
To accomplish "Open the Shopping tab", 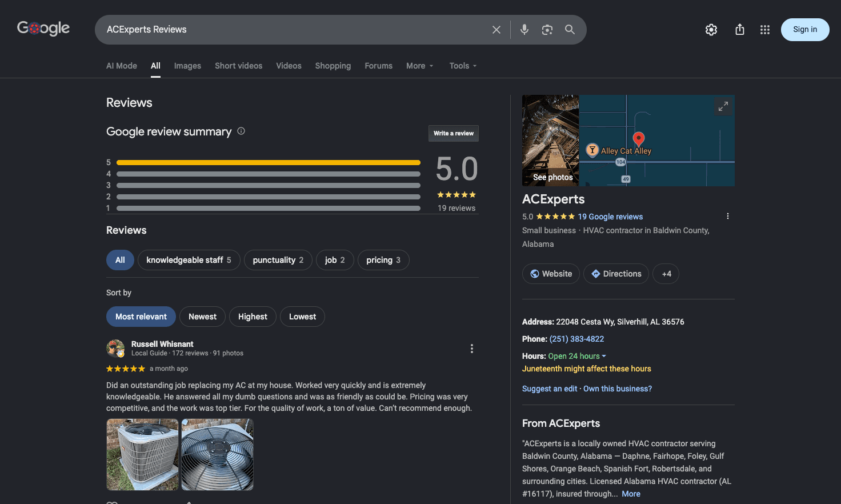I will pos(333,66).
